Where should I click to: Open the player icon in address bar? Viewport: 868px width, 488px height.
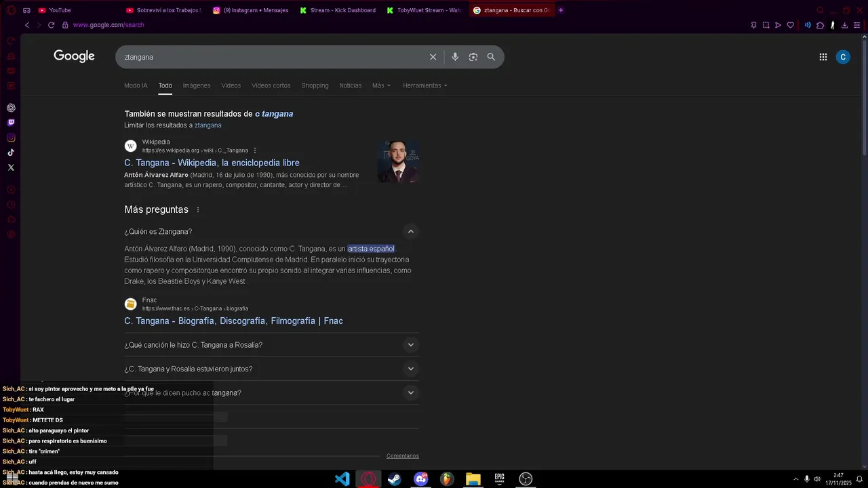coord(778,25)
